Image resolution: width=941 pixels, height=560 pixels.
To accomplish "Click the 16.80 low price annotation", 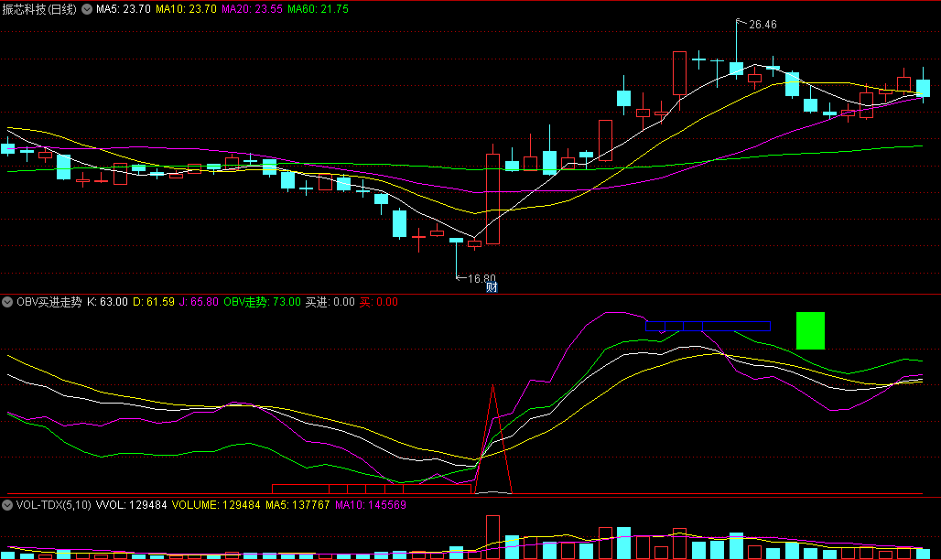I will [481, 278].
